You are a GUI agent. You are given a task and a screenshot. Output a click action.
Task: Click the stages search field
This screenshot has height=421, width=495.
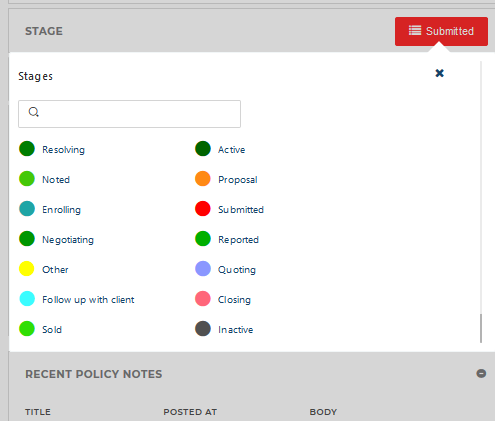coord(129,114)
